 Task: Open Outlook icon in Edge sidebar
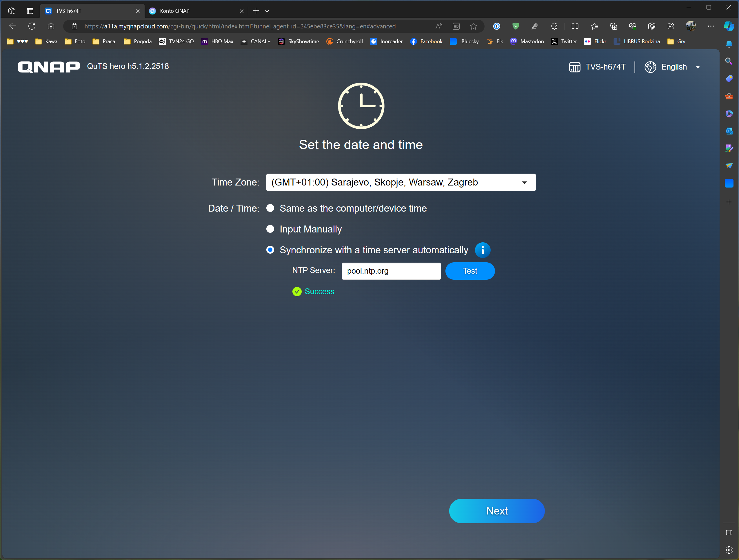pos(729,131)
